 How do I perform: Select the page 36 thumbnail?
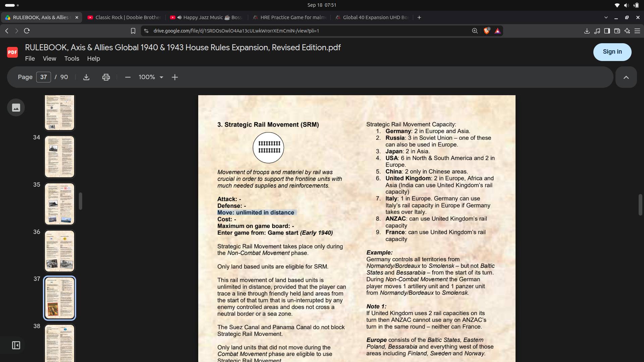(60, 251)
